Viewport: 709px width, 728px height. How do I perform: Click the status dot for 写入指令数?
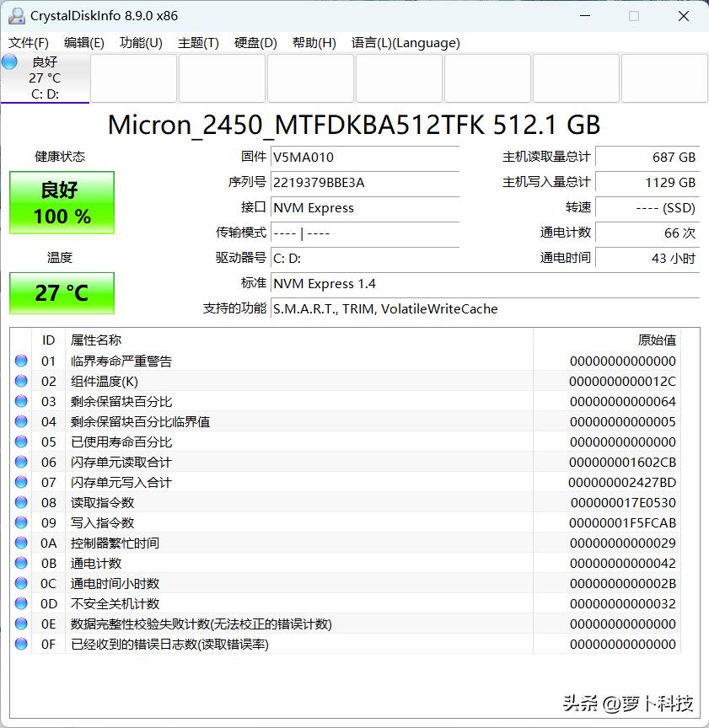pos(23,522)
